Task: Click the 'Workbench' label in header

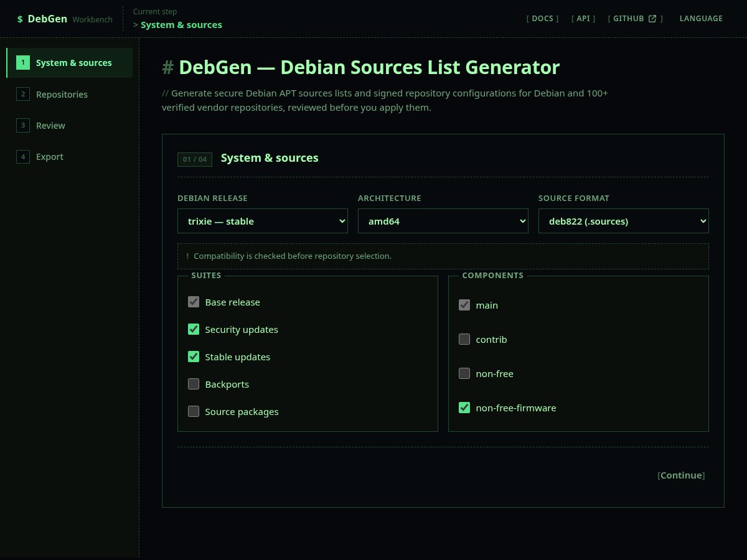Action: pyautogui.click(x=92, y=19)
